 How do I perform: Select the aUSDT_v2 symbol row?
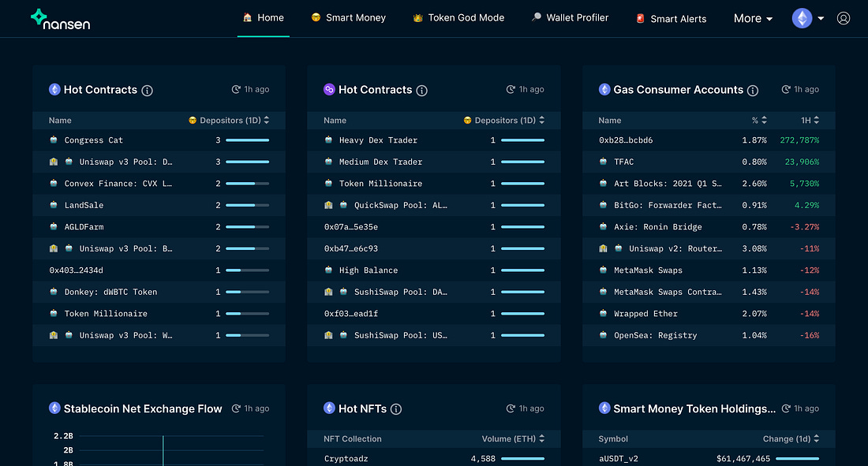(709, 458)
